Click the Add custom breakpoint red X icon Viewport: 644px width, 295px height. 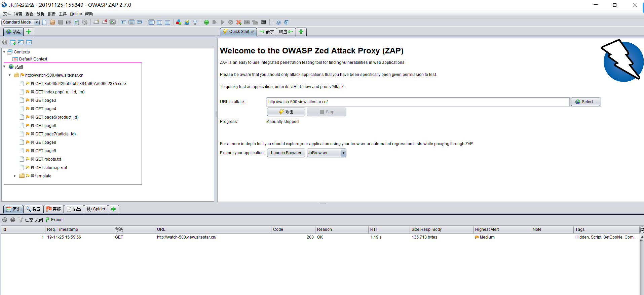point(239,22)
